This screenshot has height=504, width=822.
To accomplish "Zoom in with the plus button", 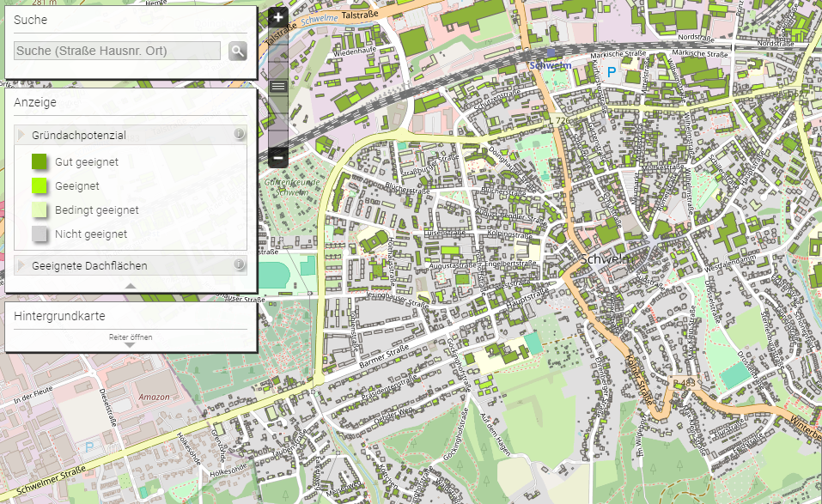I will point(277,16).
